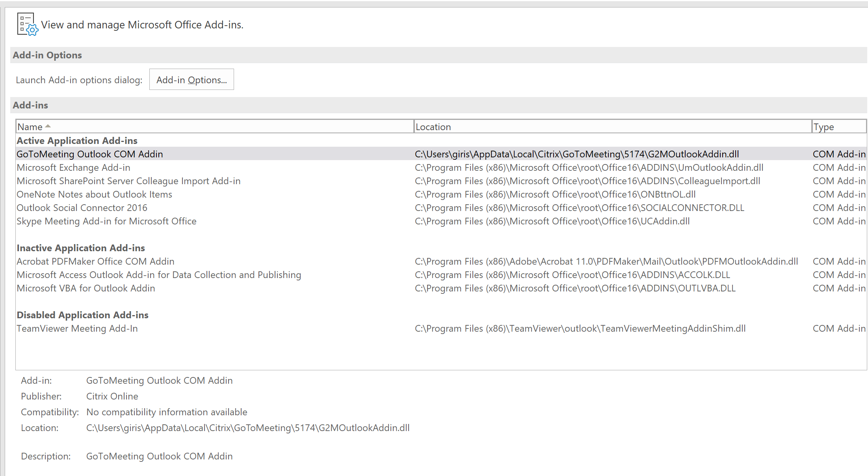Click the Location value in details pane
Screen dimensions: 868x476
[248, 428]
